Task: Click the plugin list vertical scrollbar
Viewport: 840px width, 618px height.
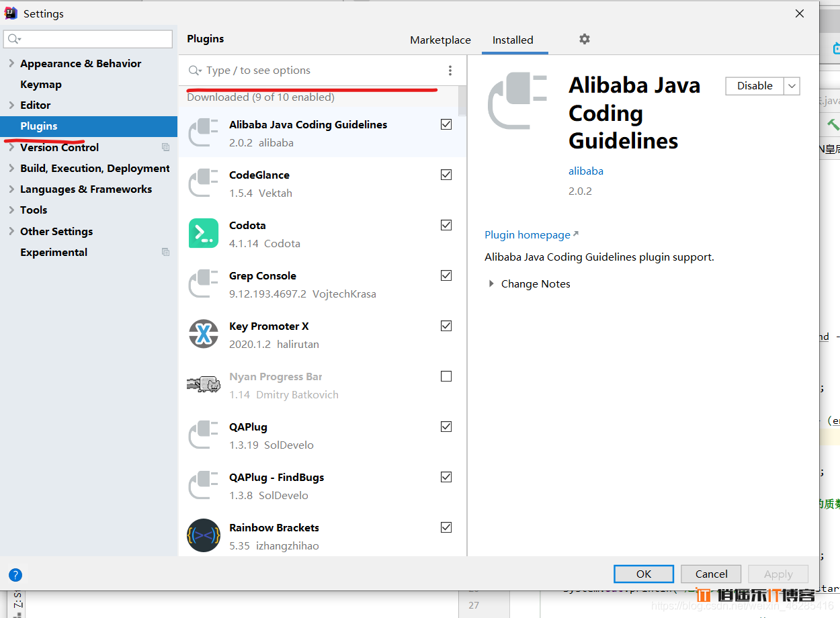Action: pos(462,101)
